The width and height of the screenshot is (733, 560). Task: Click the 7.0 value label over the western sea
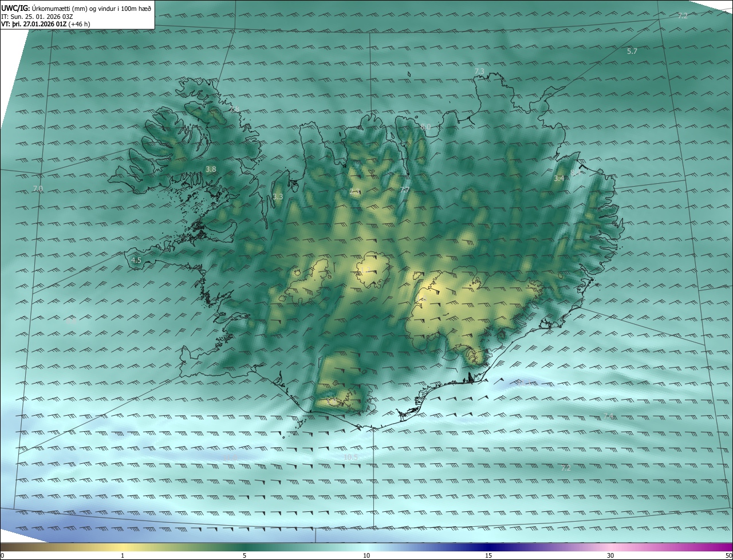click(38, 188)
